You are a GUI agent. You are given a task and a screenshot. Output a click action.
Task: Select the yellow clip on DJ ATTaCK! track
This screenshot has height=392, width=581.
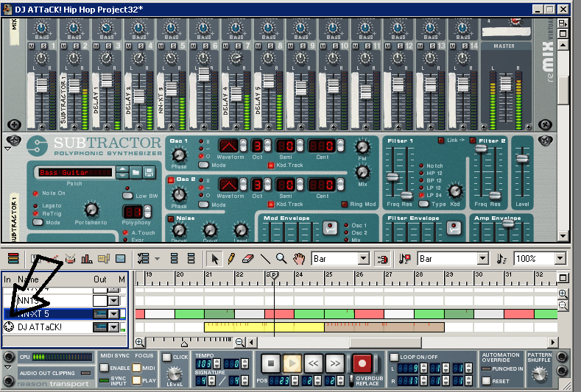(264, 327)
